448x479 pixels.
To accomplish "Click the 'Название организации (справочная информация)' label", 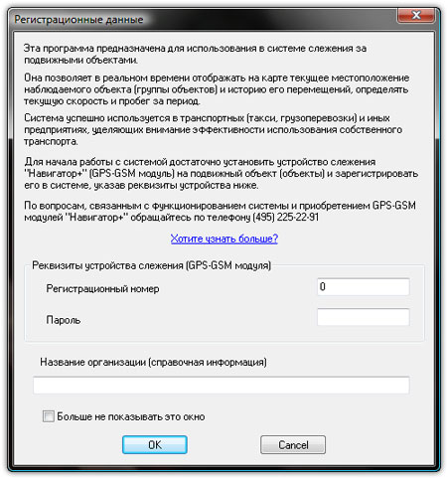I will pyautogui.click(x=153, y=362).
